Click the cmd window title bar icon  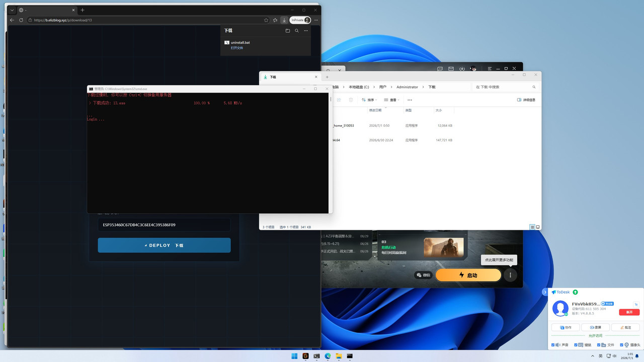tap(91, 88)
